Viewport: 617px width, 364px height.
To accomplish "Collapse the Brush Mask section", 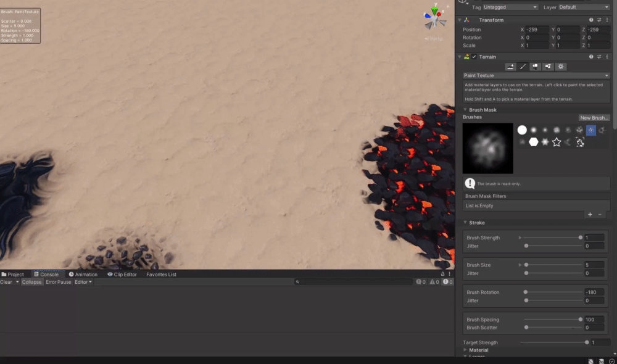I will 465,110.
